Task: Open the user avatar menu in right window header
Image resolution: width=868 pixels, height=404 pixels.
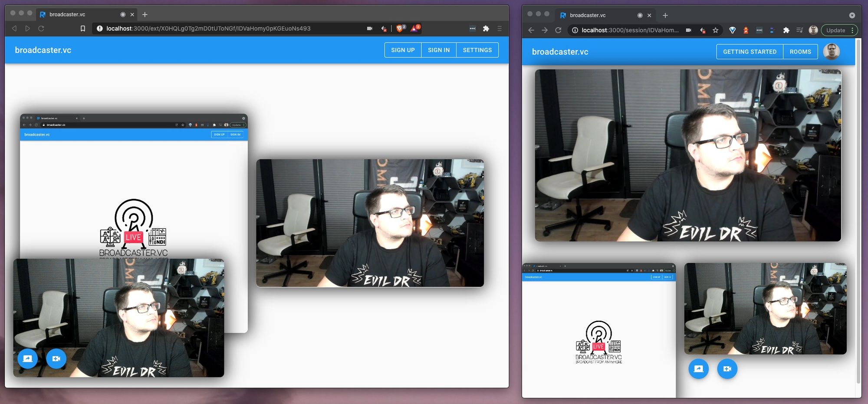Action: coord(832,52)
